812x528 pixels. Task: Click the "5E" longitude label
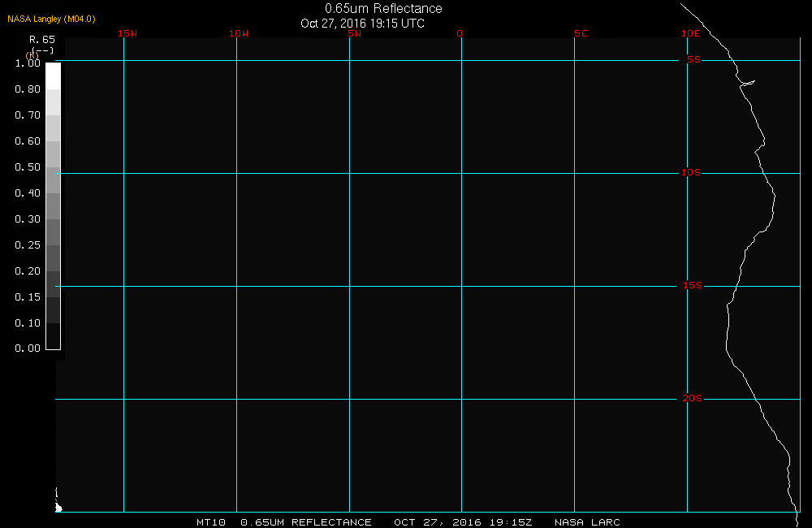[581, 33]
